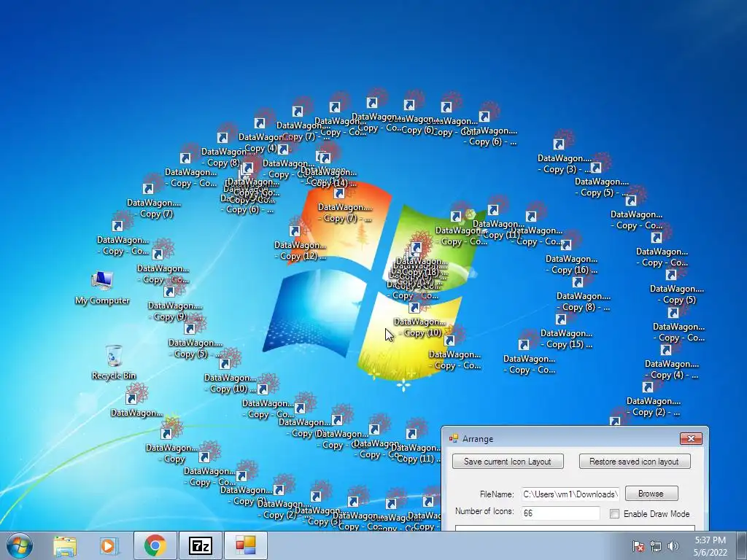Open 7-Zip from the taskbar

point(200,545)
